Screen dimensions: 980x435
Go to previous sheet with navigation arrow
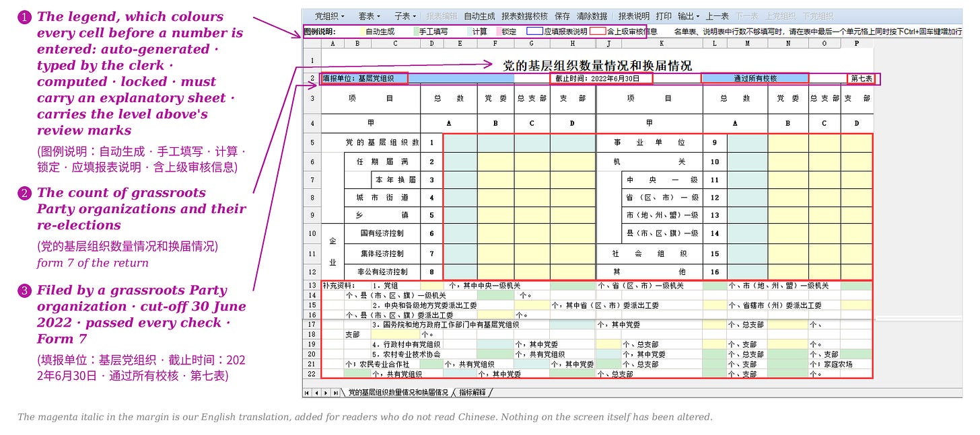pos(317,393)
